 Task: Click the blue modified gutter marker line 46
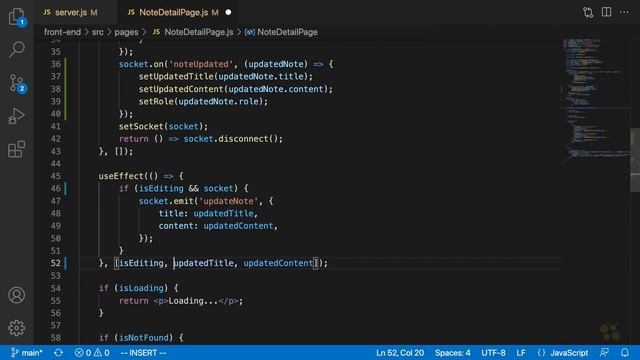click(x=66, y=189)
